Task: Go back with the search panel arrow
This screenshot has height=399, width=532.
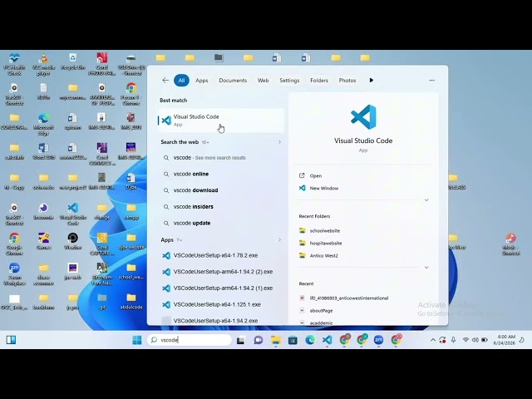Action: 165,81
